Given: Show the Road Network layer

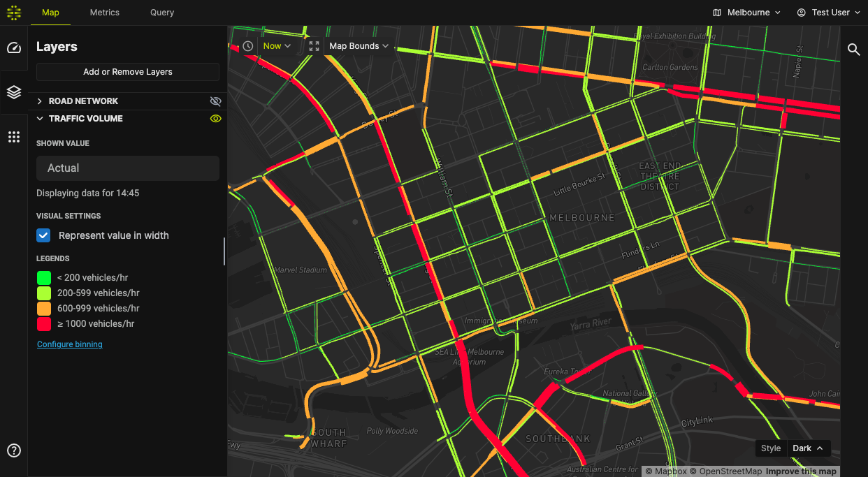Looking at the screenshot, I should pos(215,101).
